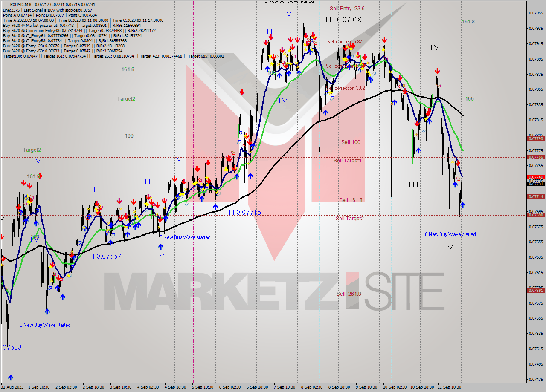Click the red 0.07766 price tag
The image size is (546, 392).
pyautogui.click(x=536, y=157)
